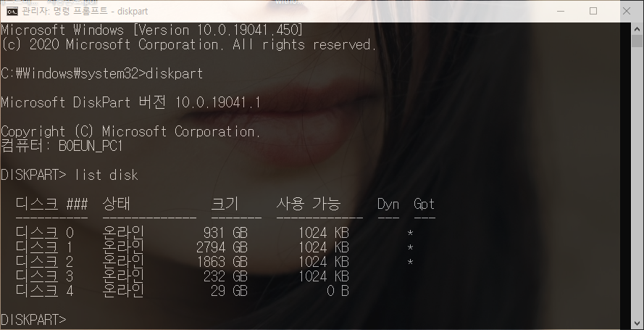Click the 'Gpt' column header
This screenshot has height=330, width=644.
tap(425, 204)
